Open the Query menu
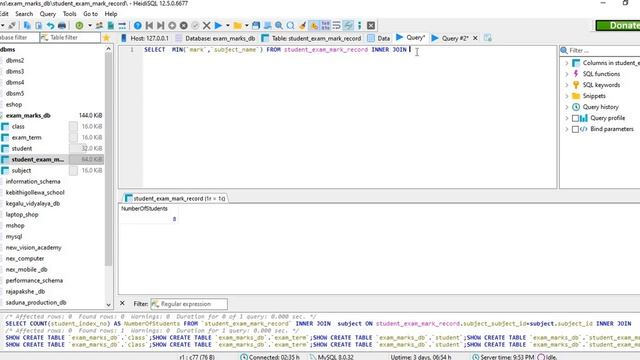Screen dimensions: 640x360 coord(48,14)
